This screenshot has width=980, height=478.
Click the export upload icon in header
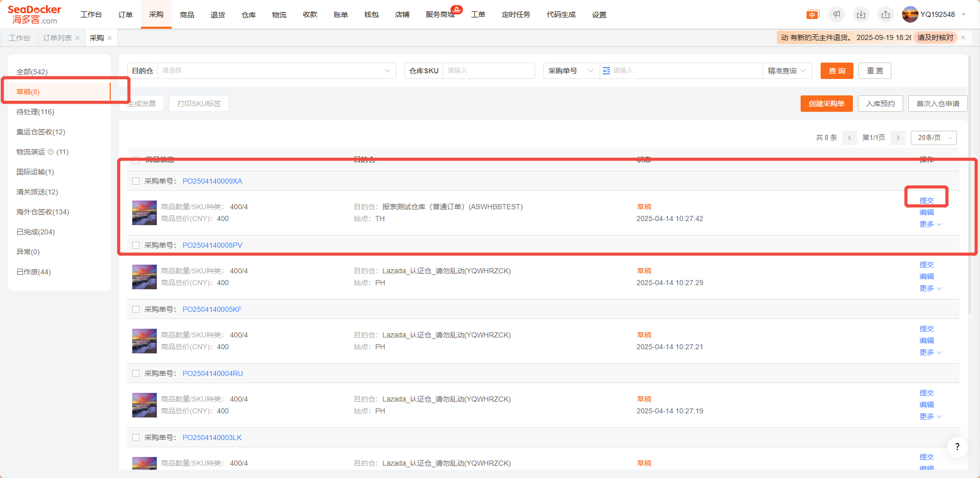click(886, 15)
